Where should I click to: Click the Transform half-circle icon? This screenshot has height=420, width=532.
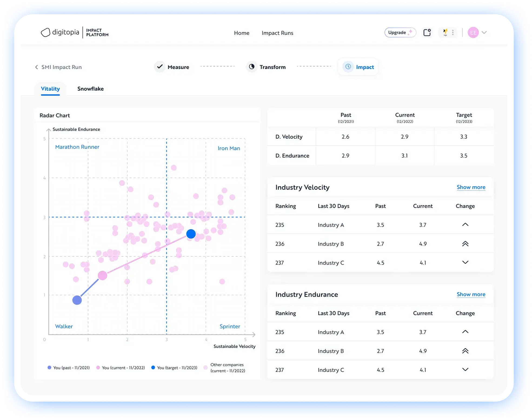tap(252, 67)
